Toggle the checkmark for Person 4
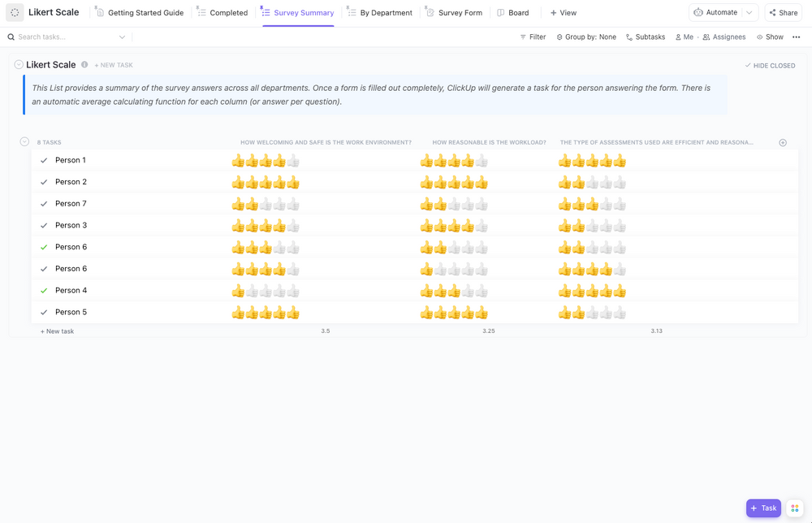This screenshot has height=523, width=812. [43, 290]
